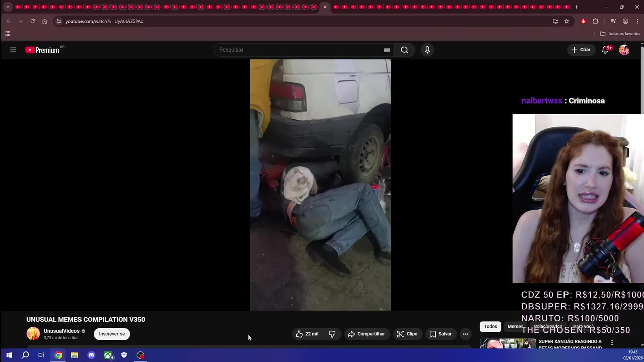Start voice search with the microphone

[x=427, y=50]
